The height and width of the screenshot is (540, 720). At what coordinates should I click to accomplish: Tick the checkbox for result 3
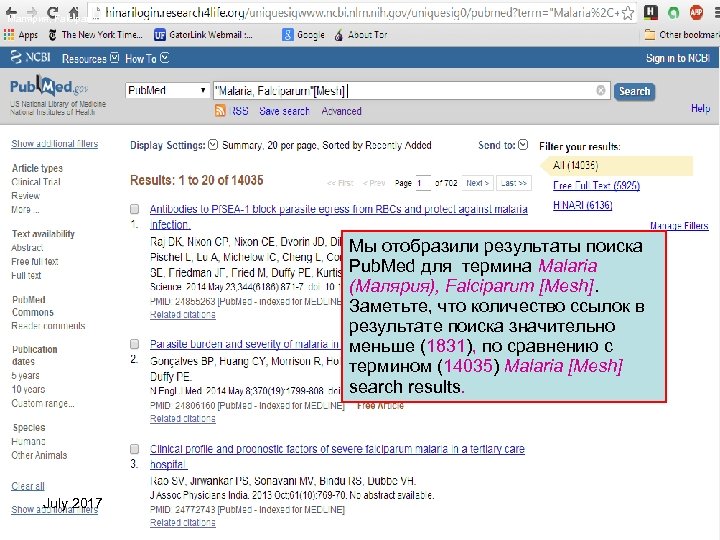click(x=135, y=449)
